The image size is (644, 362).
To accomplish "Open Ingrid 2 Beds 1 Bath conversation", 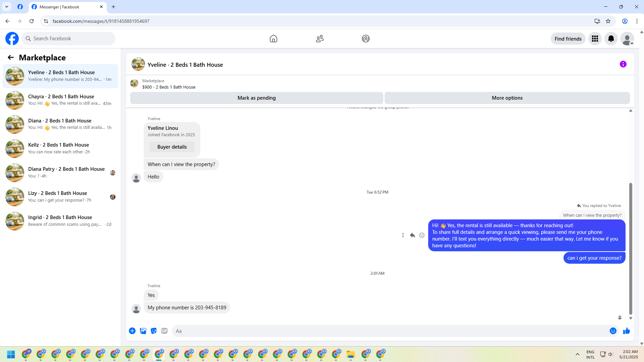I will point(60,221).
